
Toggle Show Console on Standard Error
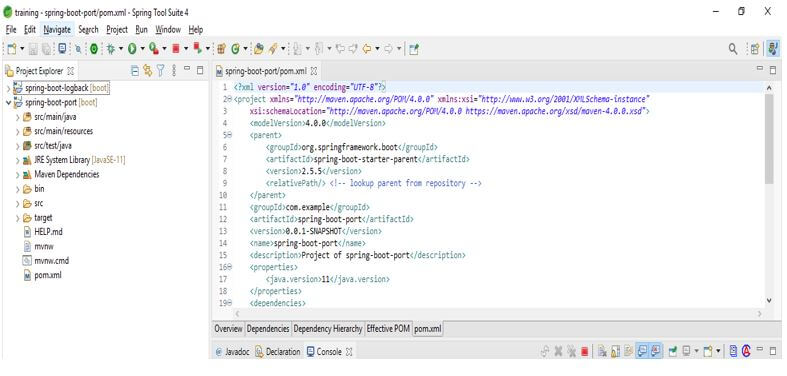coord(655,352)
